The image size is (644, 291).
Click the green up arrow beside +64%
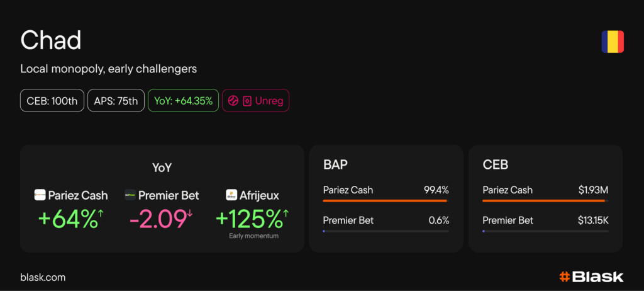(101, 214)
